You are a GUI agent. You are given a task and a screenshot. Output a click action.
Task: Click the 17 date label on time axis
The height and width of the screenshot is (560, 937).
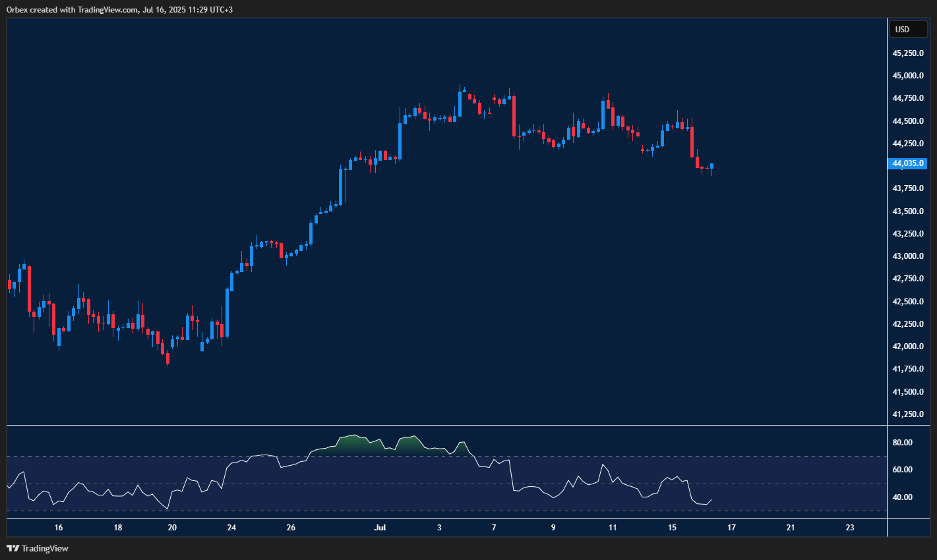pos(731,528)
